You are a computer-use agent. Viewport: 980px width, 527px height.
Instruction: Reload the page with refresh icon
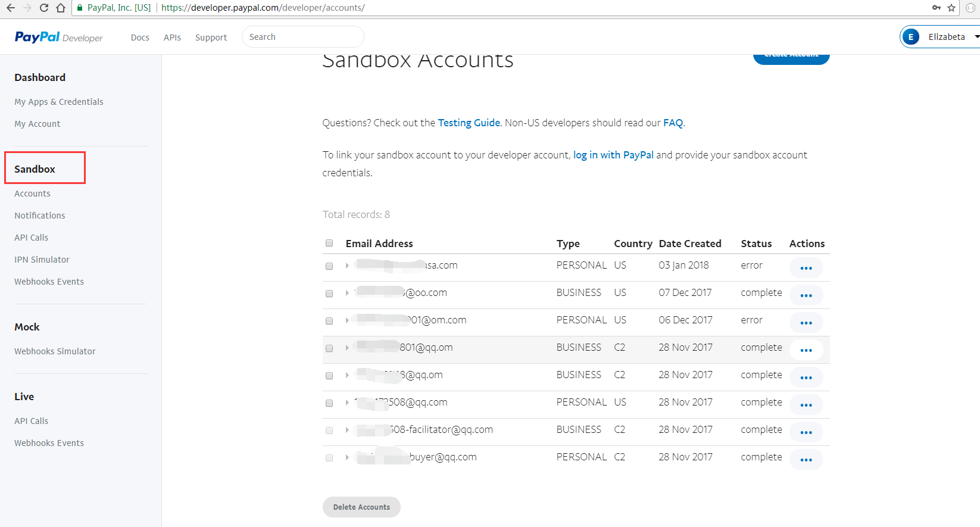pos(43,8)
